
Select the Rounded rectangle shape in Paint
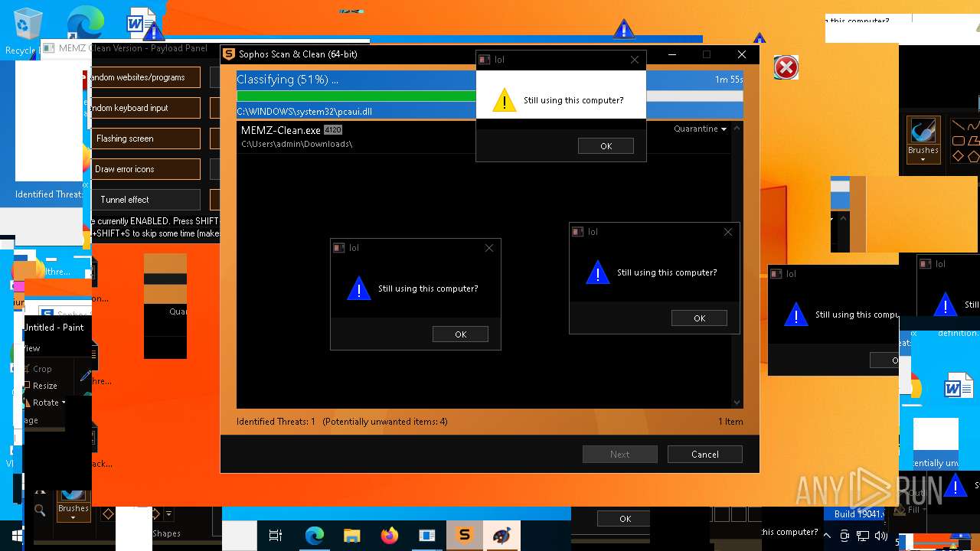tap(958, 141)
